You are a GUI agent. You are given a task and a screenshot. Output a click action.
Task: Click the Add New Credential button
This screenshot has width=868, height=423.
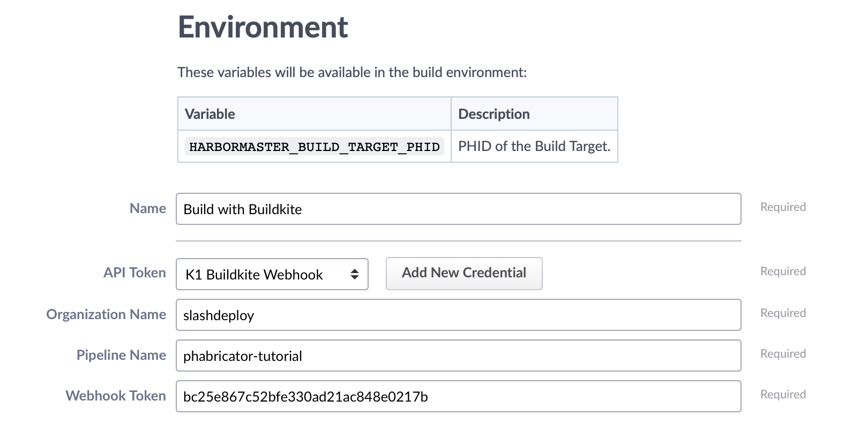[464, 273]
